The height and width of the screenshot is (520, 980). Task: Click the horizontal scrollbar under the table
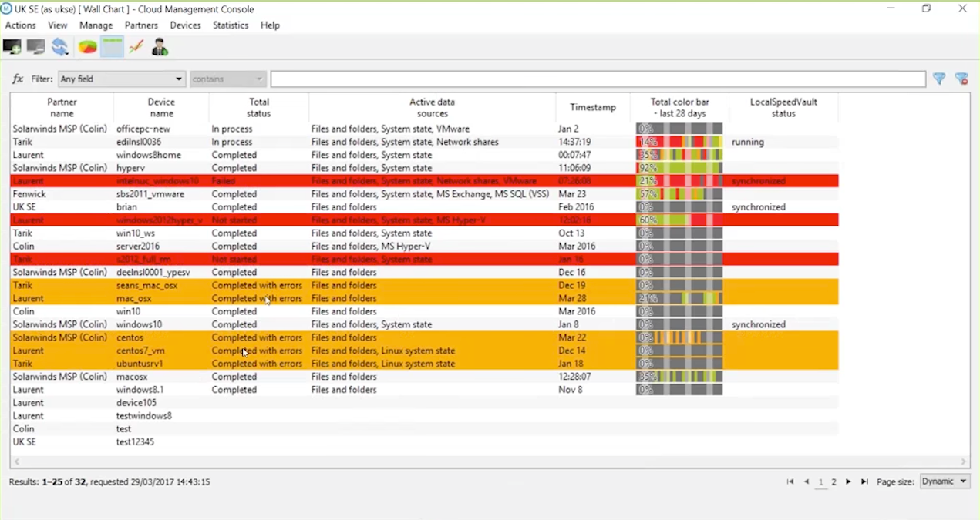(x=490, y=462)
